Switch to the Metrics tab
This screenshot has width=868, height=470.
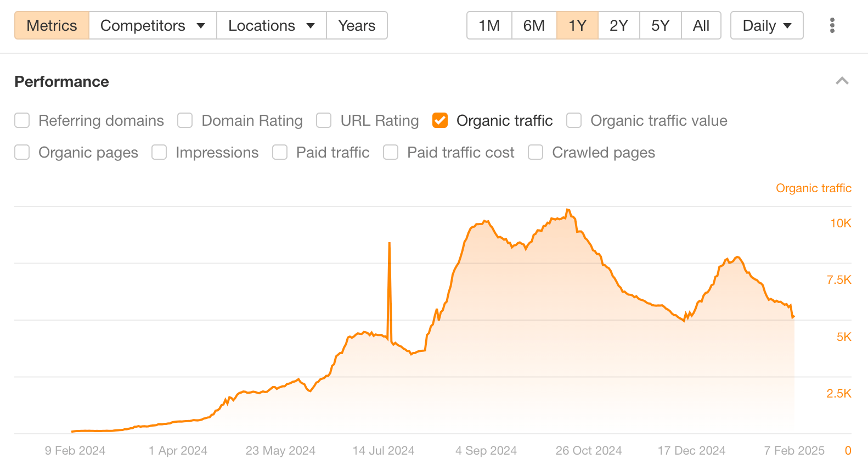pyautogui.click(x=52, y=25)
